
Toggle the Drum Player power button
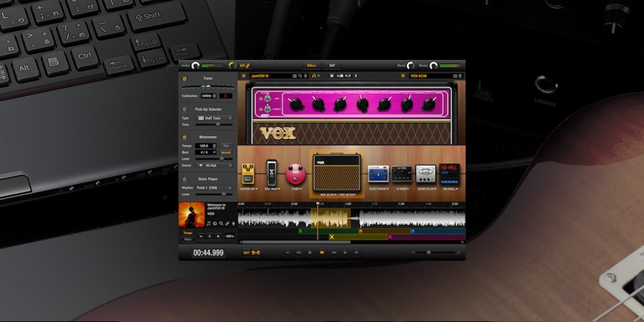pyautogui.click(x=184, y=180)
